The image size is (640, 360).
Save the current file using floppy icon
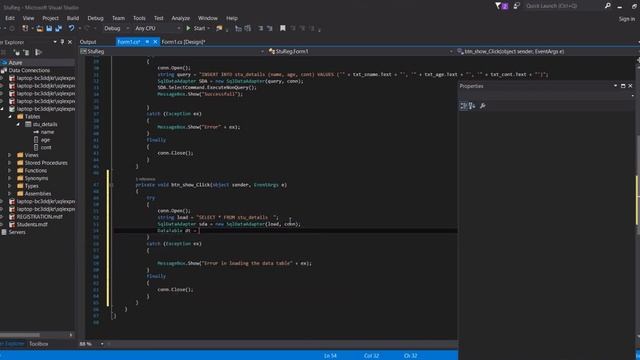[x=49, y=29]
